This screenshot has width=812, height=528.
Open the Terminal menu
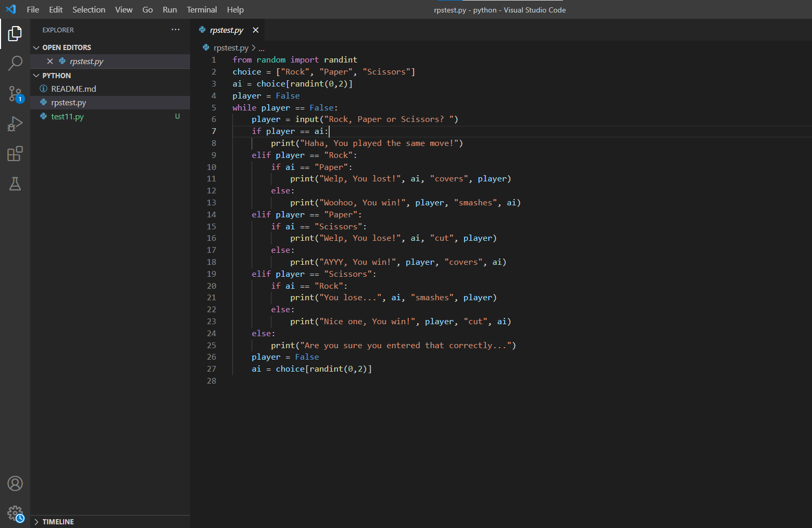tap(202, 9)
